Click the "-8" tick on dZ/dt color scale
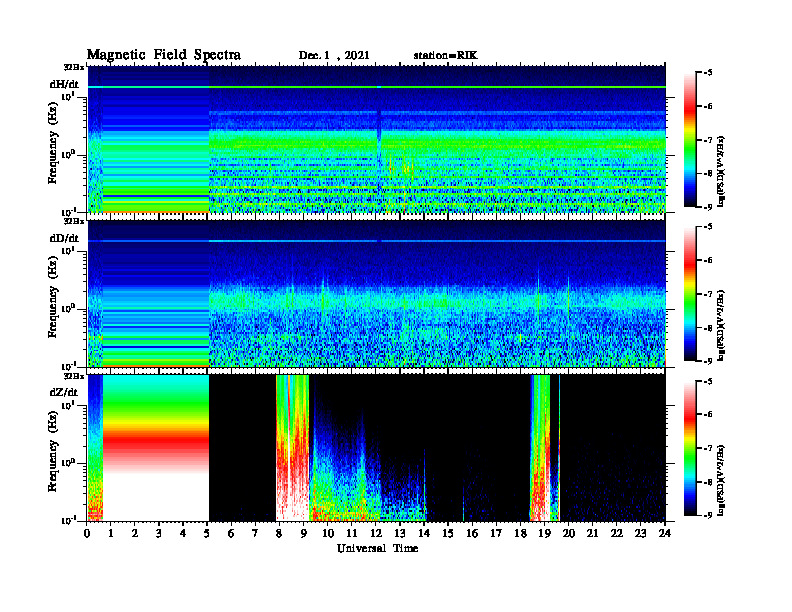Viewport: 792px width, 612px height. 707,482
